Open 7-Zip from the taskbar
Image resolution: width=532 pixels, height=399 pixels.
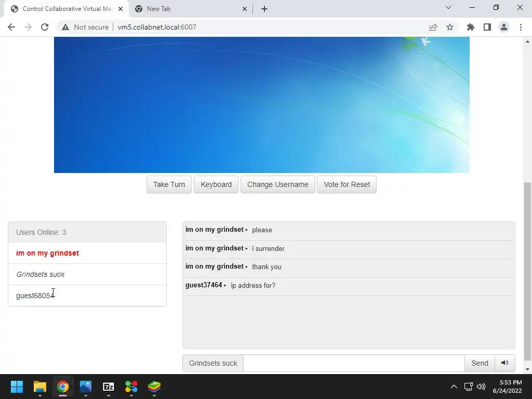click(108, 387)
